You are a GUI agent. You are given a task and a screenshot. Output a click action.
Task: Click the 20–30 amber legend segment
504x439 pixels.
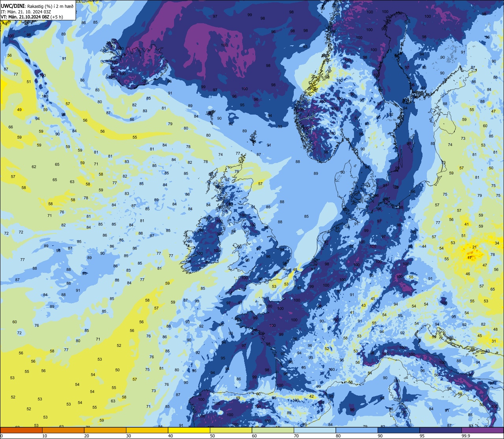105,430
